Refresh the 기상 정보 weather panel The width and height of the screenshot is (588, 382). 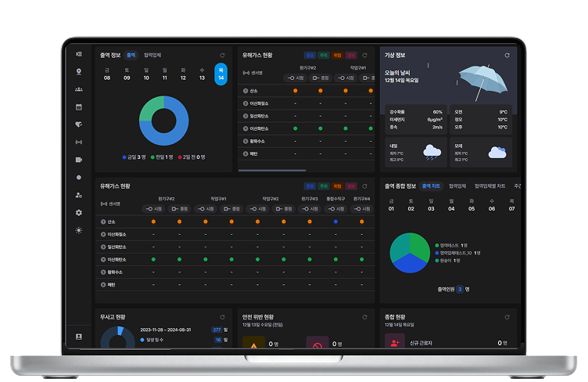tap(507, 56)
